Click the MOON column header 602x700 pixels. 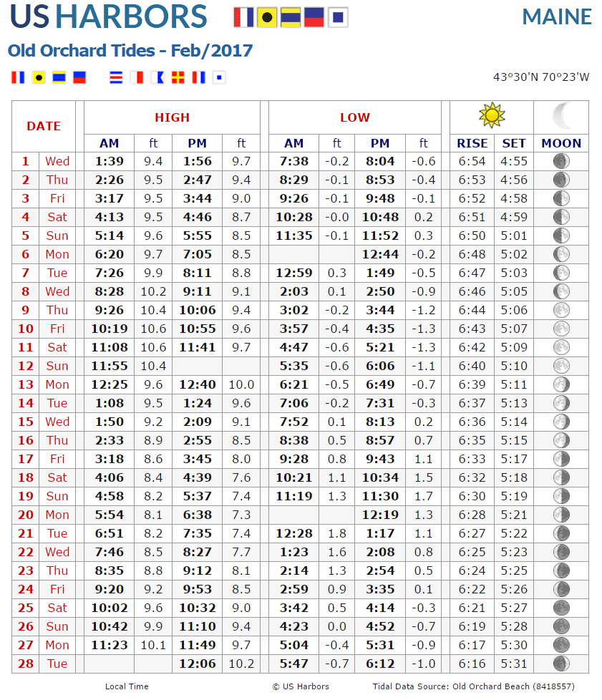pyautogui.click(x=561, y=143)
